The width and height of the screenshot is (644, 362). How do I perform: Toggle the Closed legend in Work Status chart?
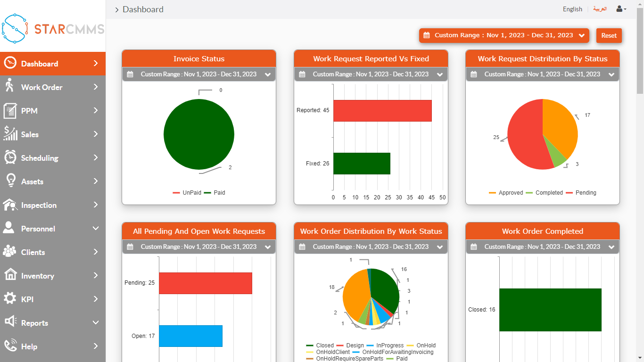coord(320,346)
